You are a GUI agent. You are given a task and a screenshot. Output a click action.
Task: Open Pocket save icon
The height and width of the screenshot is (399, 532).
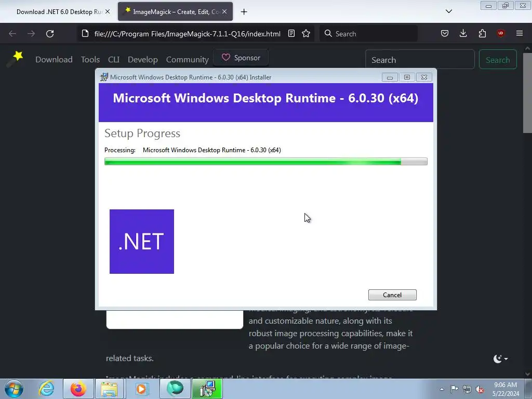click(x=445, y=33)
